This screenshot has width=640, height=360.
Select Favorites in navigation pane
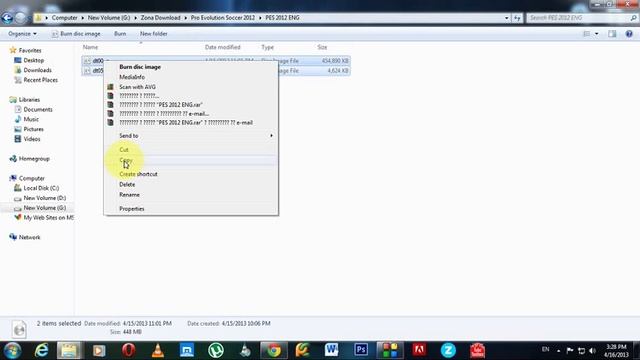(30, 51)
